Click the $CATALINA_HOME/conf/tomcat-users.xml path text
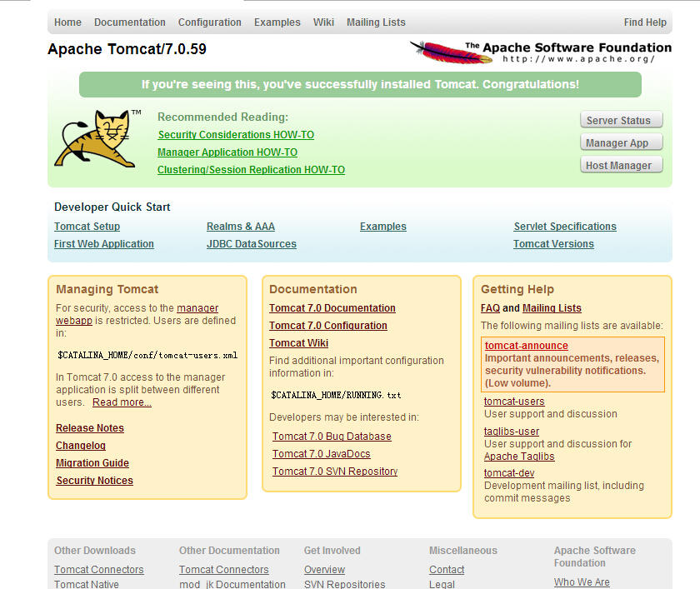The height and width of the screenshot is (589, 700). pos(147,355)
